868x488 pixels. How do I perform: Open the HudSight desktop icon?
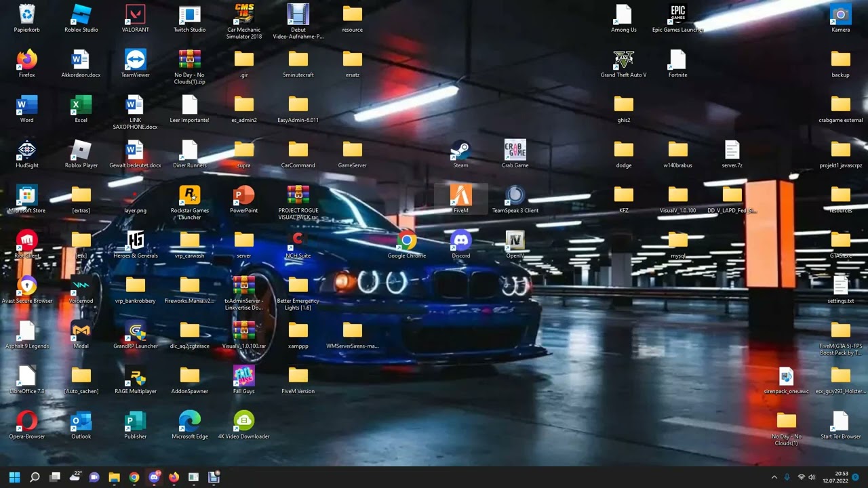tap(27, 155)
